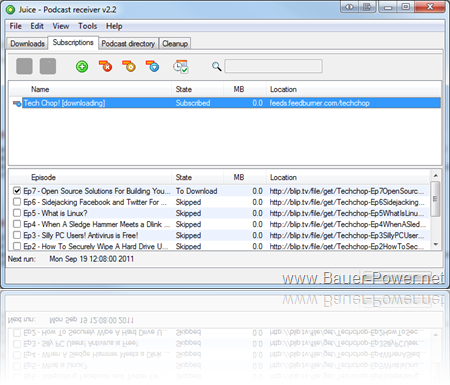Click the Subscribed state of Tech Chop!
The height and width of the screenshot is (385, 450).
point(193,103)
